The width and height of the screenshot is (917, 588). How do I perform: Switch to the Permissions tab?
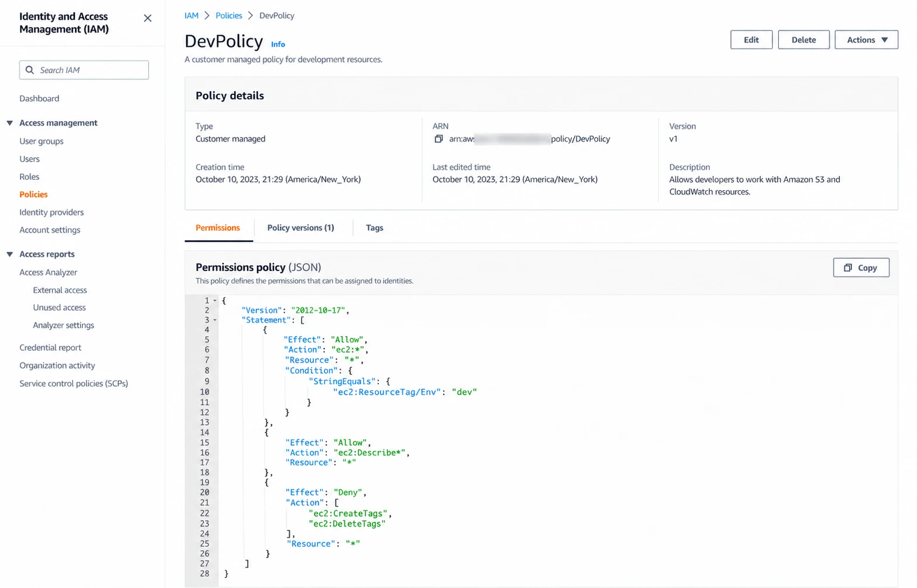click(218, 228)
